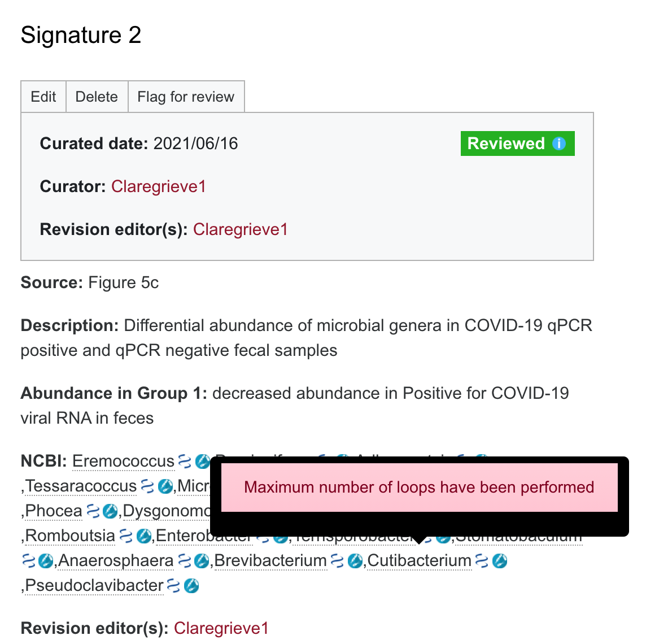Switch to the Edit tab
Image resolution: width=646 pixels, height=644 pixels.
[43, 97]
